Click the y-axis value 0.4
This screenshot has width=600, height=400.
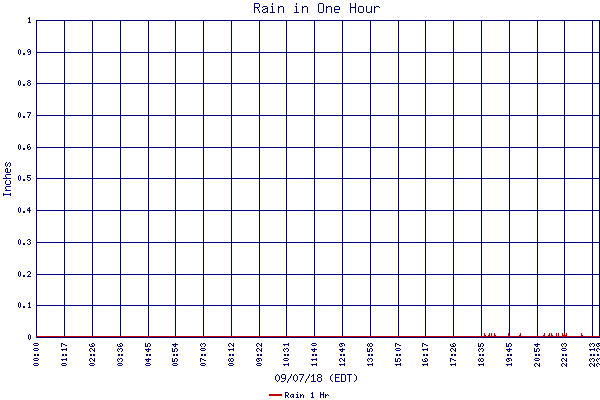(x=24, y=210)
